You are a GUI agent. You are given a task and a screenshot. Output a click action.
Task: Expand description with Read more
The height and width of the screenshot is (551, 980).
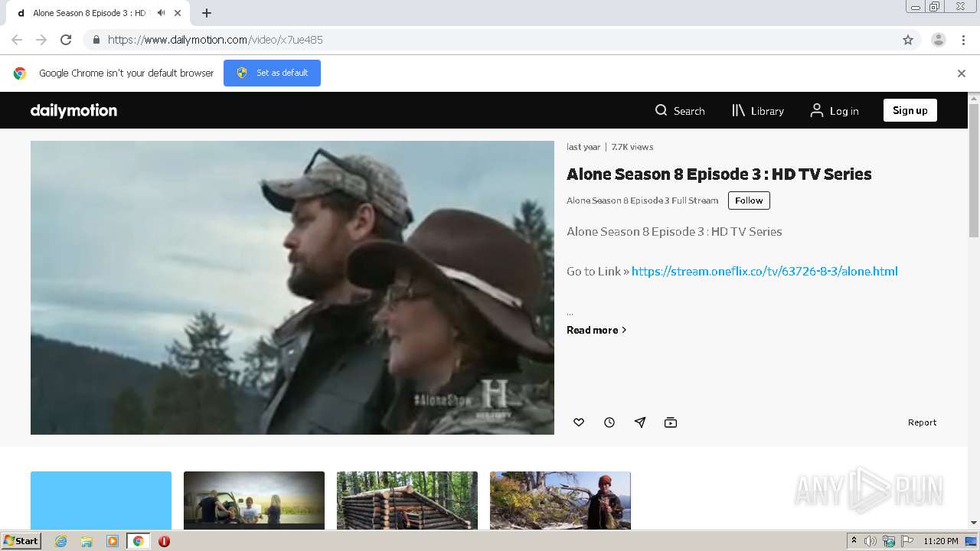pos(596,330)
